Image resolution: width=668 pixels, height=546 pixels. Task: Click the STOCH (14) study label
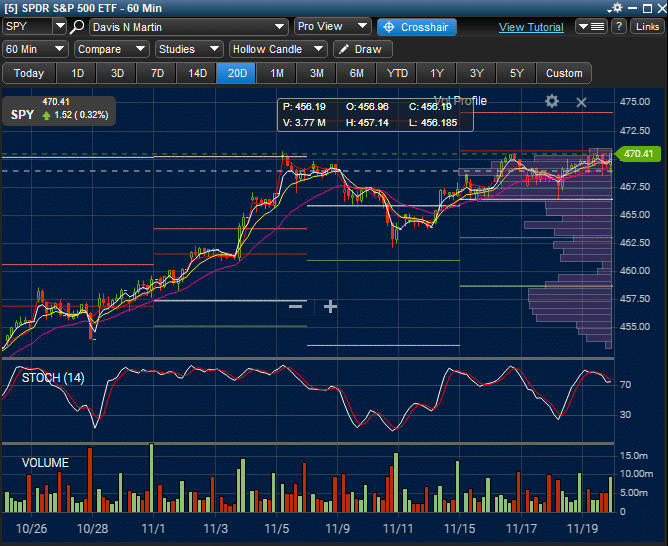pyautogui.click(x=53, y=378)
